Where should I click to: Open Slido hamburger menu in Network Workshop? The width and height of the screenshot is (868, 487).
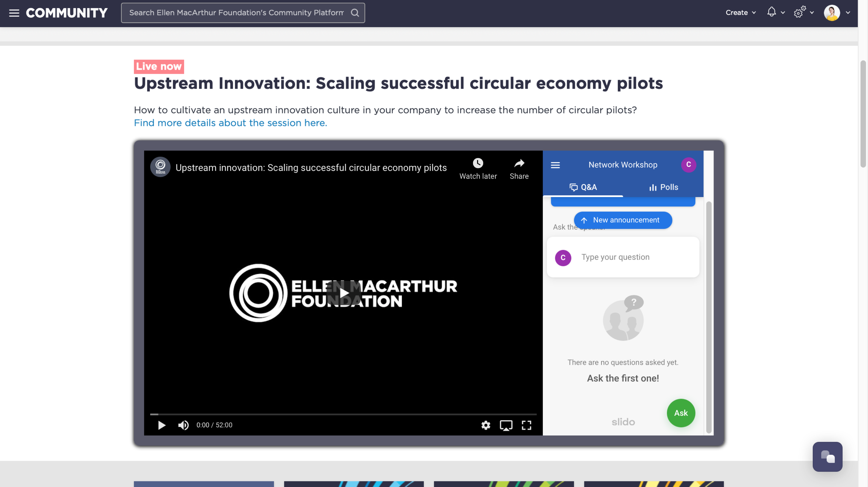555,165
